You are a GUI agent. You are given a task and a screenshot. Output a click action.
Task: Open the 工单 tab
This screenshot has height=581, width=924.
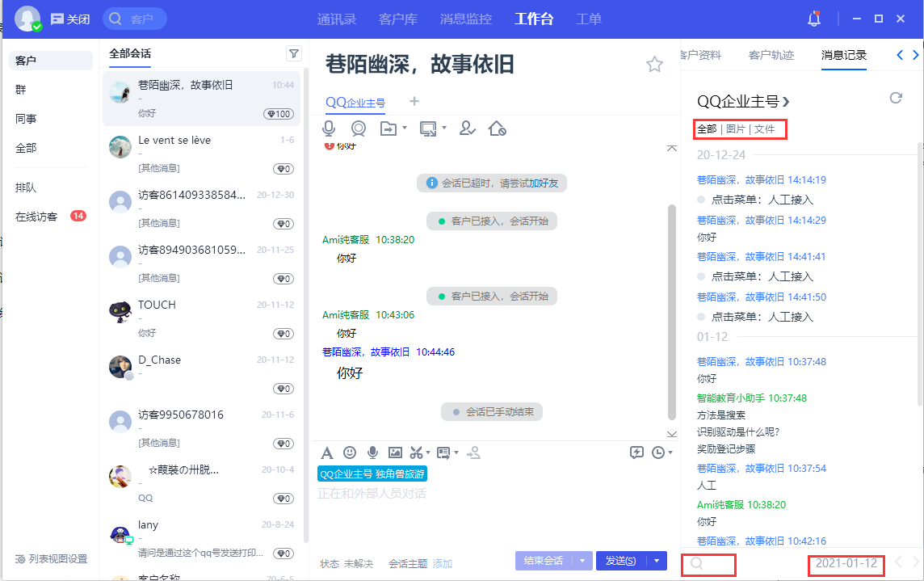[589, 19]
